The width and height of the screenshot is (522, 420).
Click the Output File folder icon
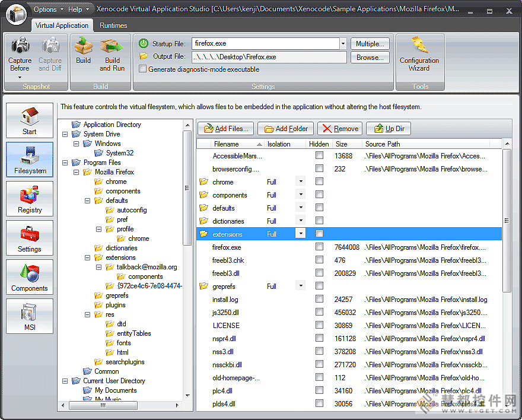pos(144,56)
